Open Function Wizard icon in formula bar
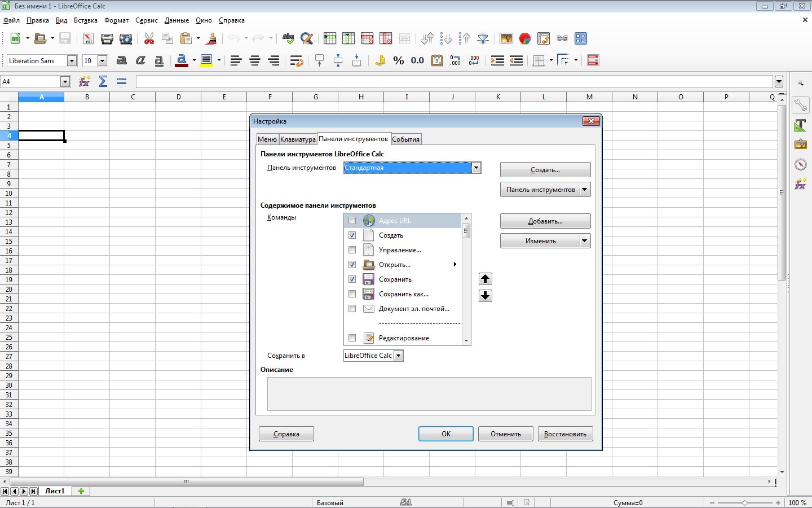Viewport: 812px width, 508px height. 85,82
